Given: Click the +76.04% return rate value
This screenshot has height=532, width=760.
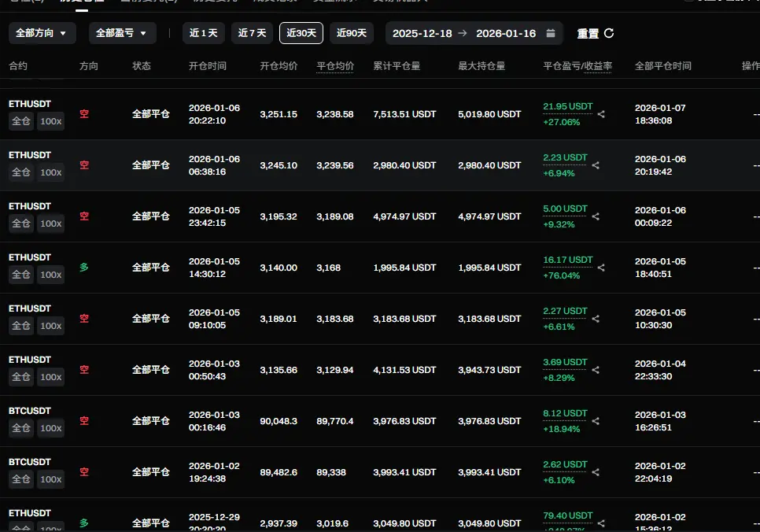Looking at the screenshot, I should point(561,275).
